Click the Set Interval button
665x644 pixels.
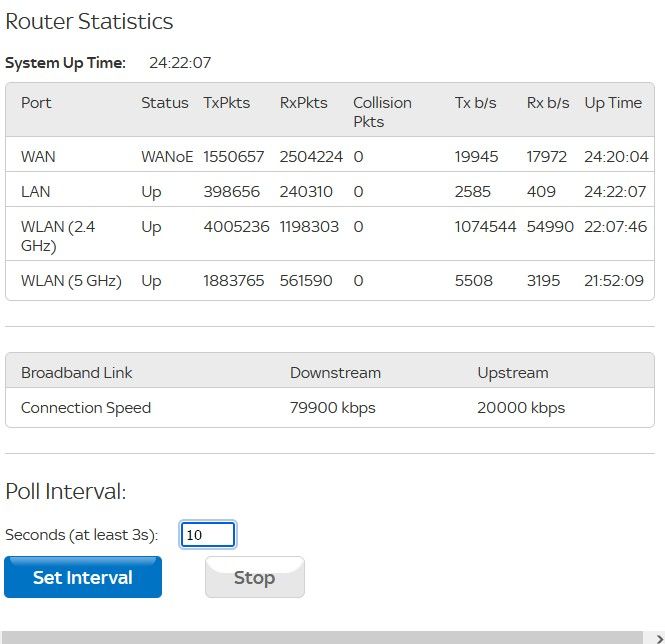tap(83, 577)
